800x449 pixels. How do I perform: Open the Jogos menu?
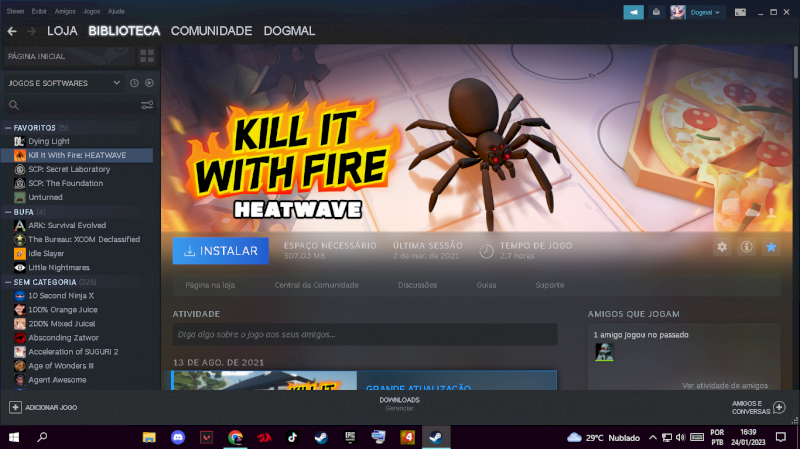point(92,11)
